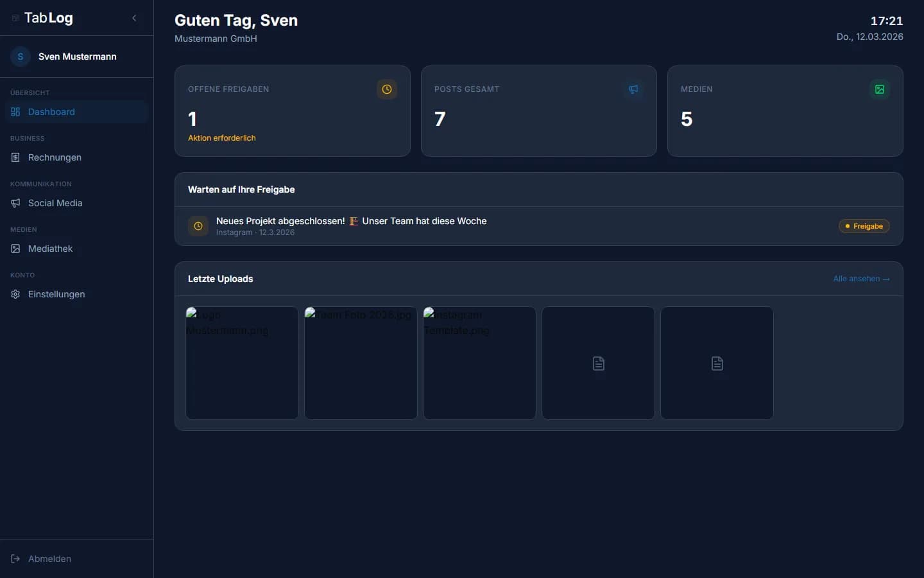Click the Einstellungen gear icon

point(15,294)
